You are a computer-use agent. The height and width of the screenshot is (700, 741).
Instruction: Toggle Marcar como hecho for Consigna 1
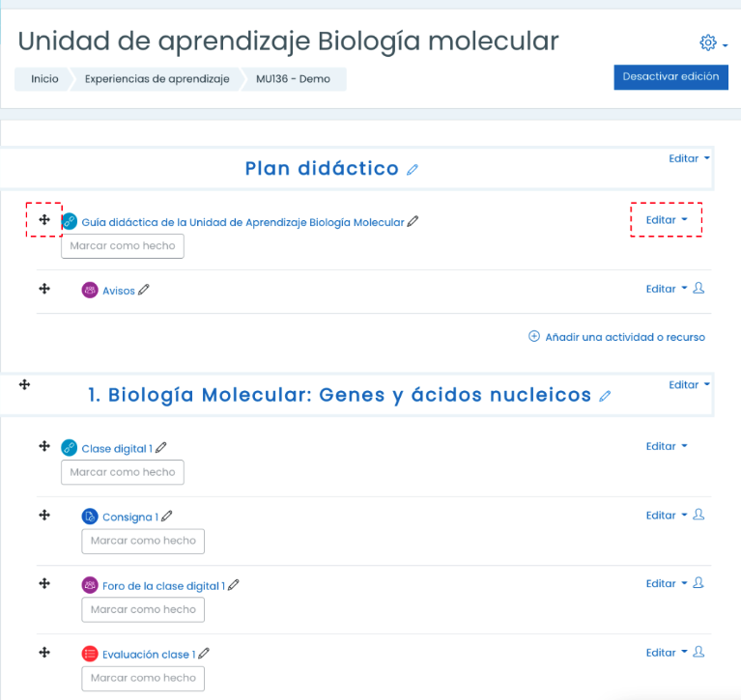(x=143, y=541)
